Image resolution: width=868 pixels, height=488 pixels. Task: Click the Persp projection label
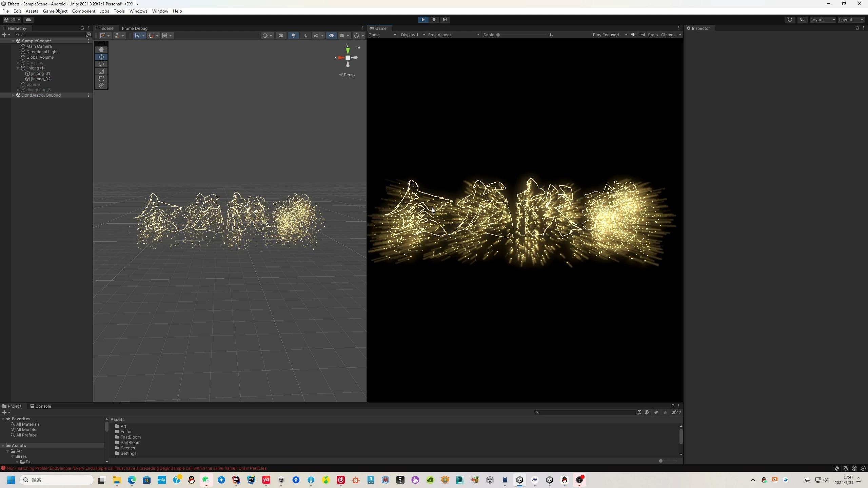[347, 75]
